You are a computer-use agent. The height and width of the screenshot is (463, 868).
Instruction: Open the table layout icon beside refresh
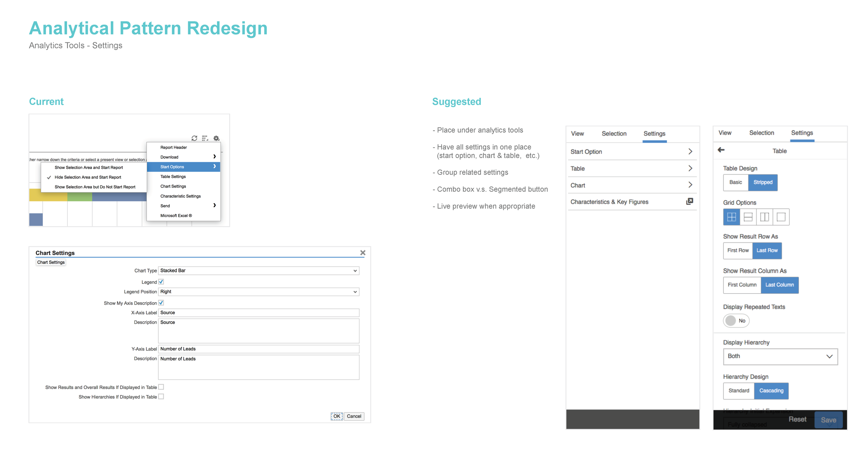coord(205,138)
